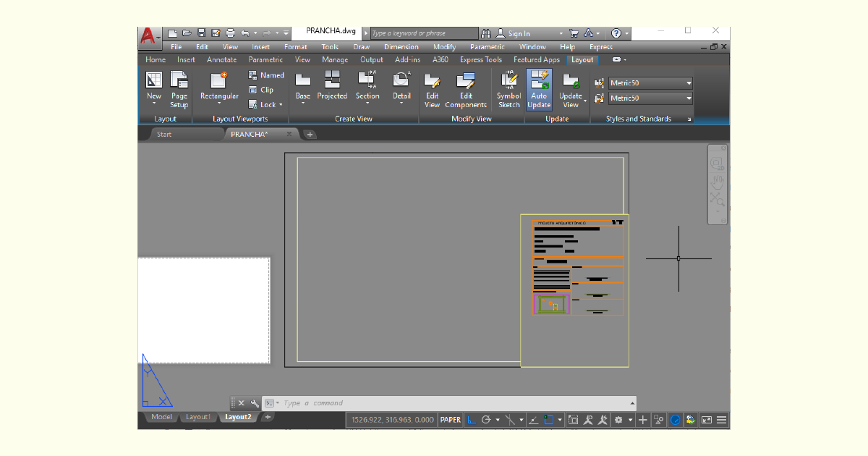Open the upper Metric50 style dropdown

689,83
